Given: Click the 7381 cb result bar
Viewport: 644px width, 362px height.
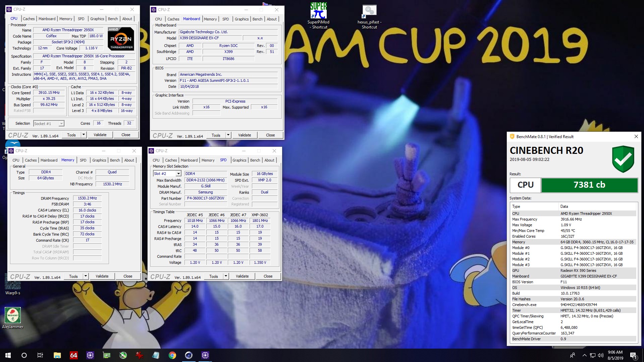Looking at the screenshot, I should pyautogui.click(x=589, y=185).
